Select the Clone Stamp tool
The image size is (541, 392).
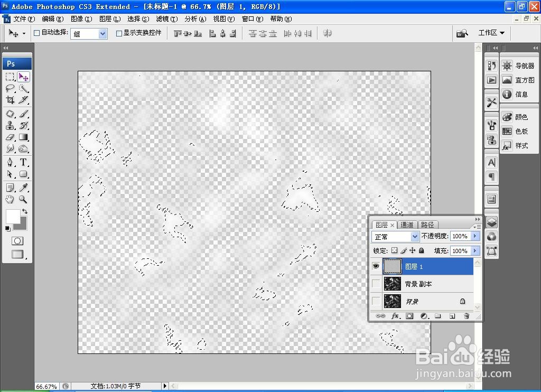10,125
